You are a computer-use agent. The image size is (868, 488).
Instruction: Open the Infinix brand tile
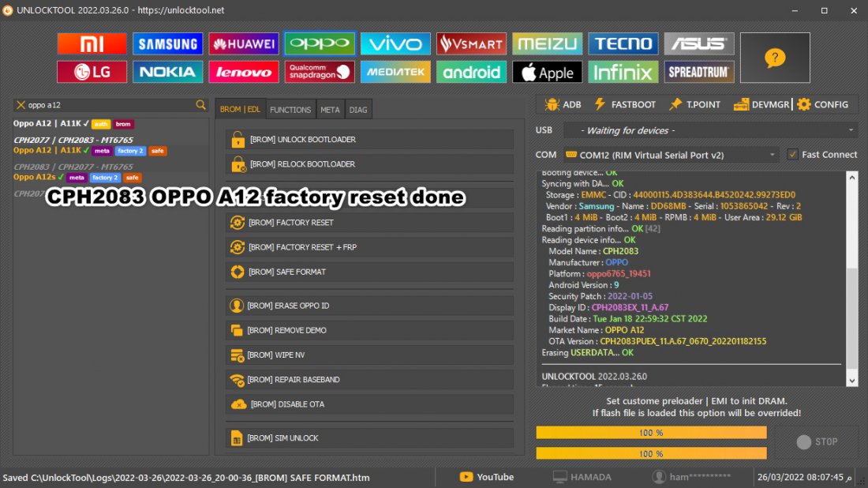click(x=623, y=72)
